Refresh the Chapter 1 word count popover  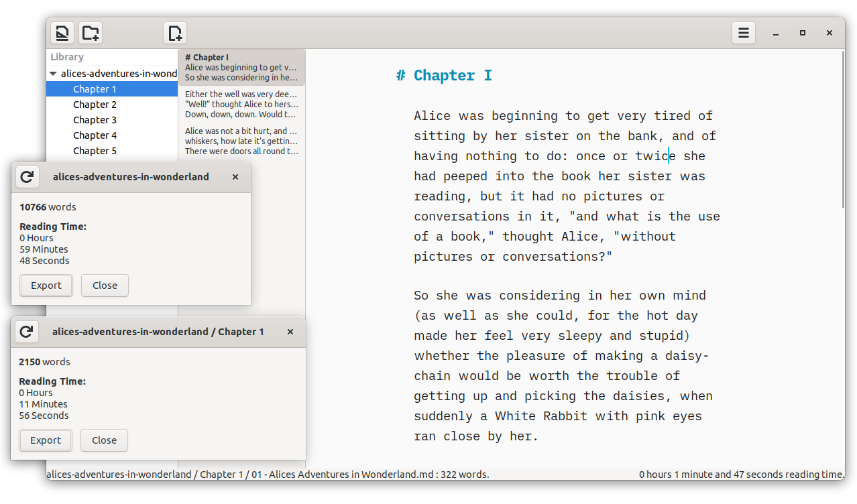point(26,331)
